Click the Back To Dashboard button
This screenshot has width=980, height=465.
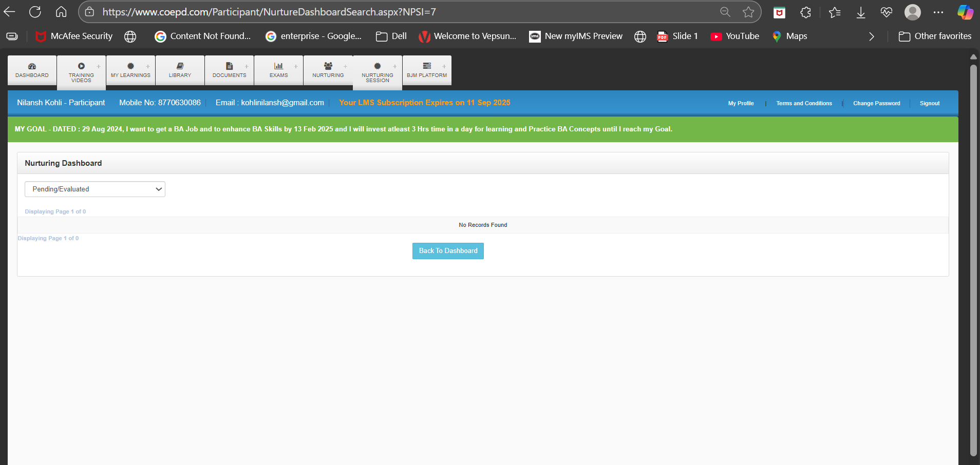pos(448,251)
